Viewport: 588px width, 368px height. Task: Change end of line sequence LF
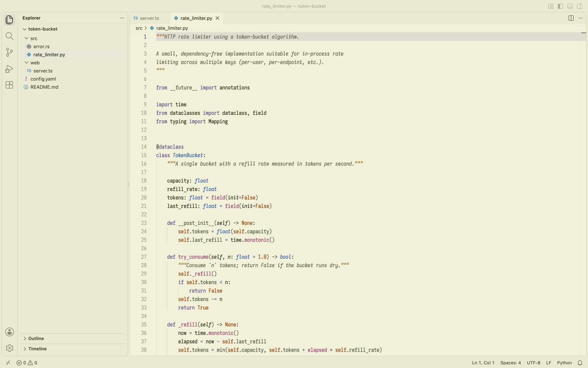549,363
